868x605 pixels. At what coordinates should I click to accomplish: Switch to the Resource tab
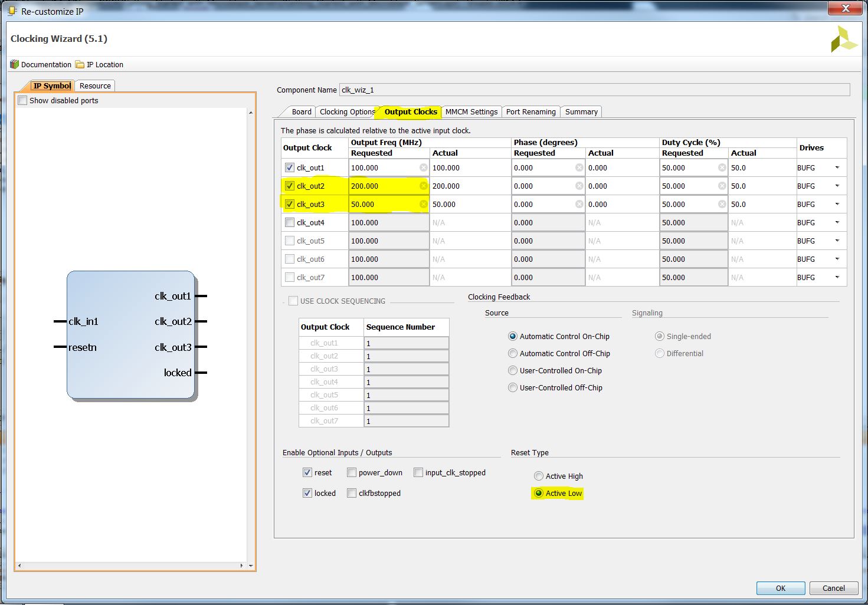coord(95,86)
